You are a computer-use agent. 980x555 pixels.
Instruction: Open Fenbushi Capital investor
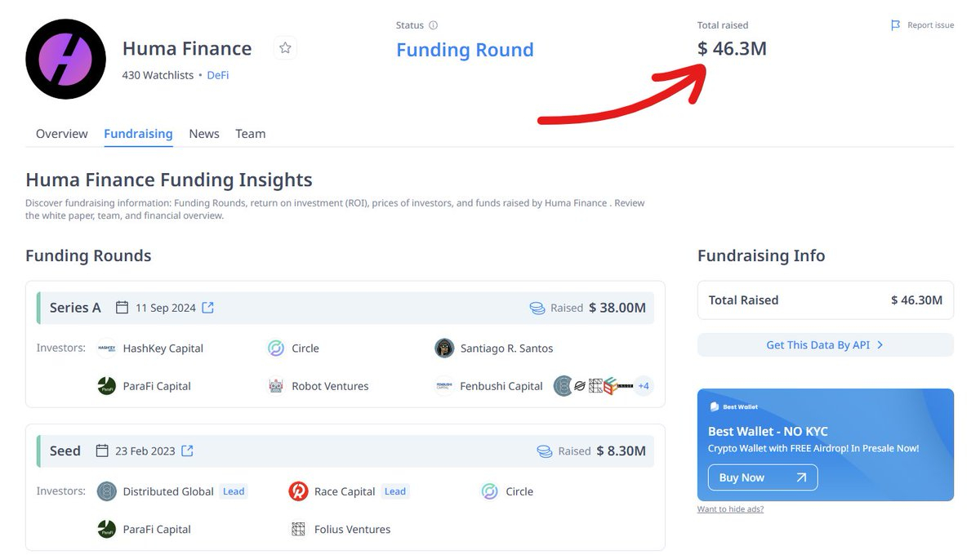pyautogui.click(x=501, y=386)
